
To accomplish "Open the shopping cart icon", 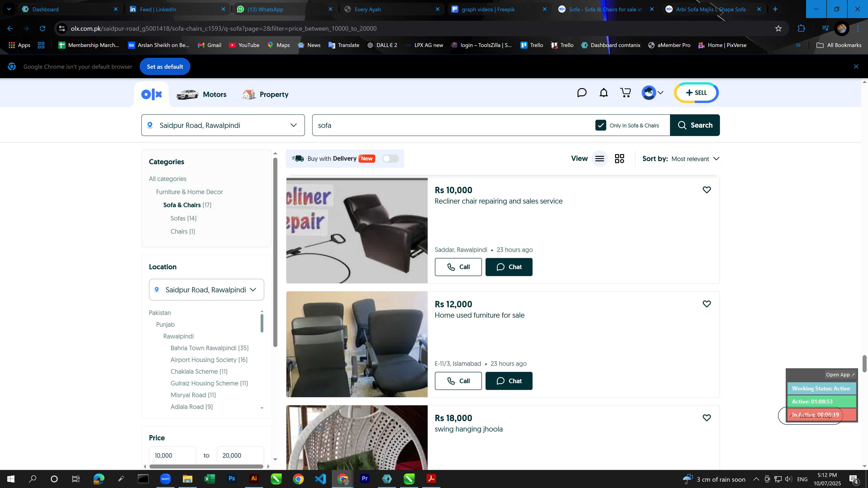I will click(x=625, y=93).
